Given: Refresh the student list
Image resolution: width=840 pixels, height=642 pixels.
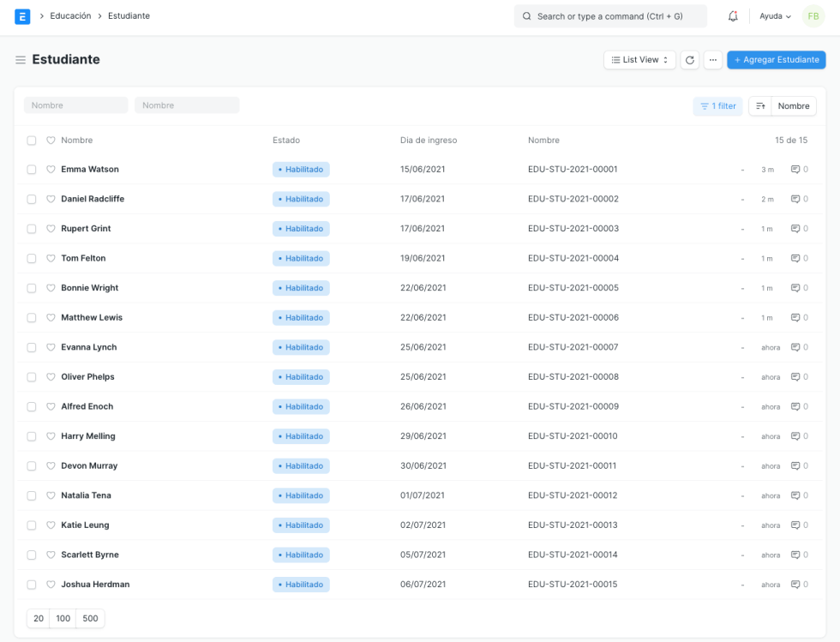Looking at the screenshot, I should [x=690, y=60].
